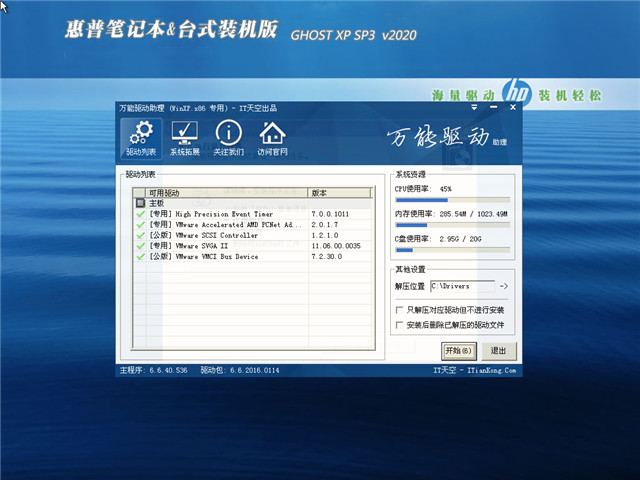The image size is (640, 480).
Task: Uncheck the VMware SVGA II driver
Action: [x=140, y=246]
